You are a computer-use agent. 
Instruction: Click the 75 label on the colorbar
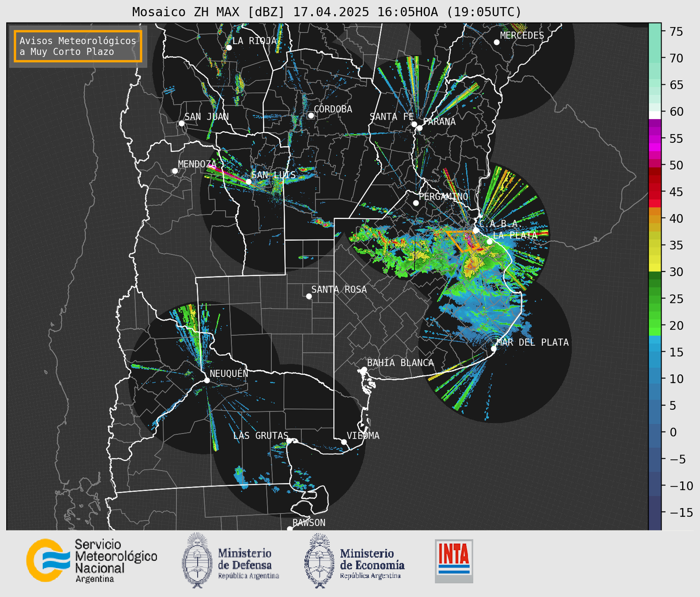pyautogui.click(x=676, y=32)
